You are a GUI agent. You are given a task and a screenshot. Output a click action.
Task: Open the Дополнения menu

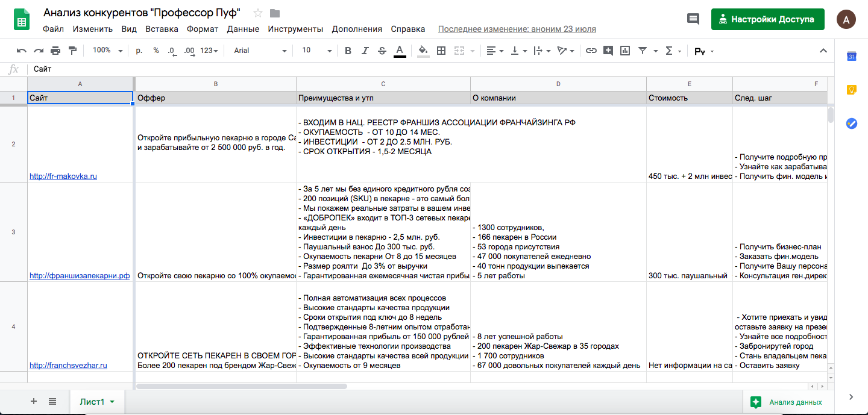357,29
